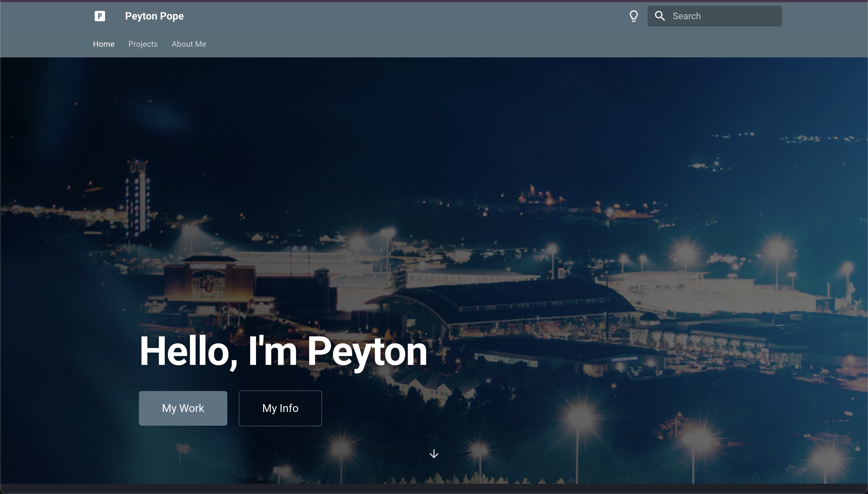Viewport: 868px width, 494px height.
Task: Open the Home tab
Action: coord(104,44)
